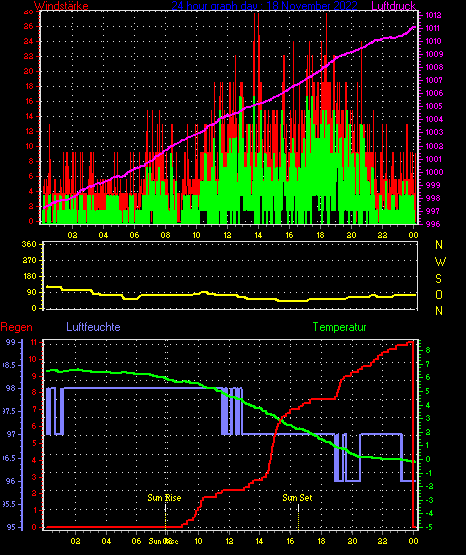466x555 pixels.
Task: Click hour 02 on wind graph axis
Action: pyautogui.click(x=72, y=235)
